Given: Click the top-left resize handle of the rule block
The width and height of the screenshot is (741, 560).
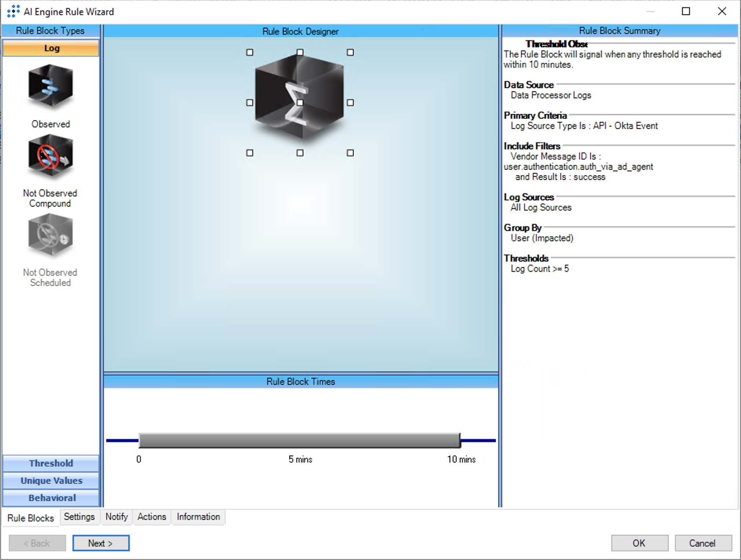Looking at the screenshot, I should pyautogui.click(x=249, y=52).
